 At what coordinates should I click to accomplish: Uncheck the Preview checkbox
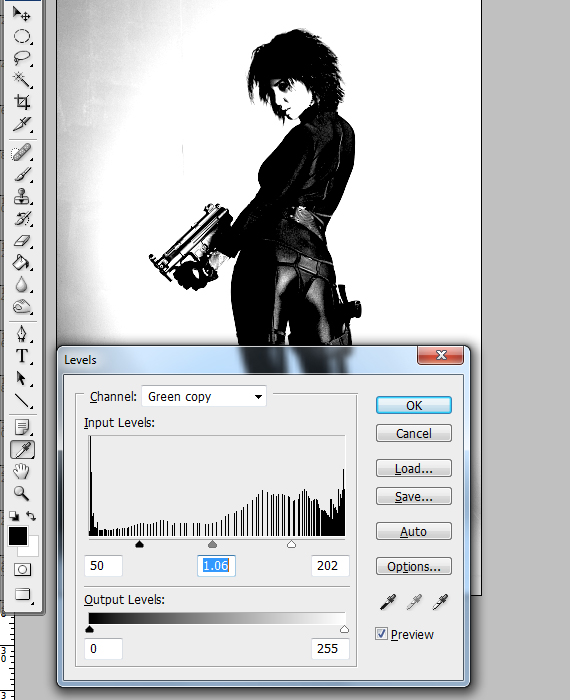381,634
